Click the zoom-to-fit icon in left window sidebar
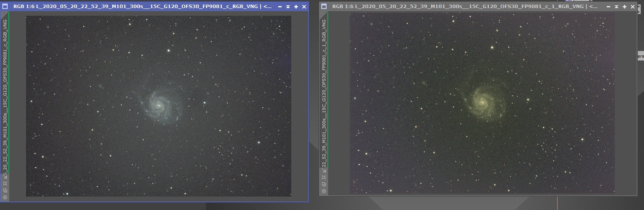The height and width of the screenshot is (210, 644). click(5, 183)
